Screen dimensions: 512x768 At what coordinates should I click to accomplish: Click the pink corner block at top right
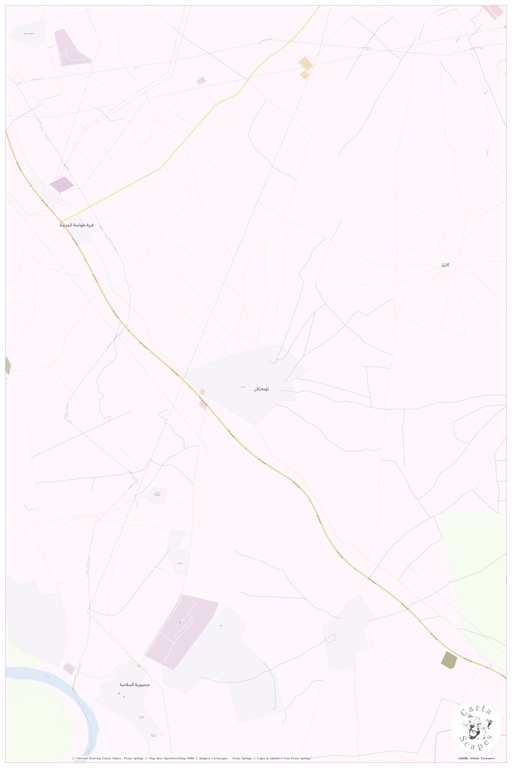pos(492,12)
